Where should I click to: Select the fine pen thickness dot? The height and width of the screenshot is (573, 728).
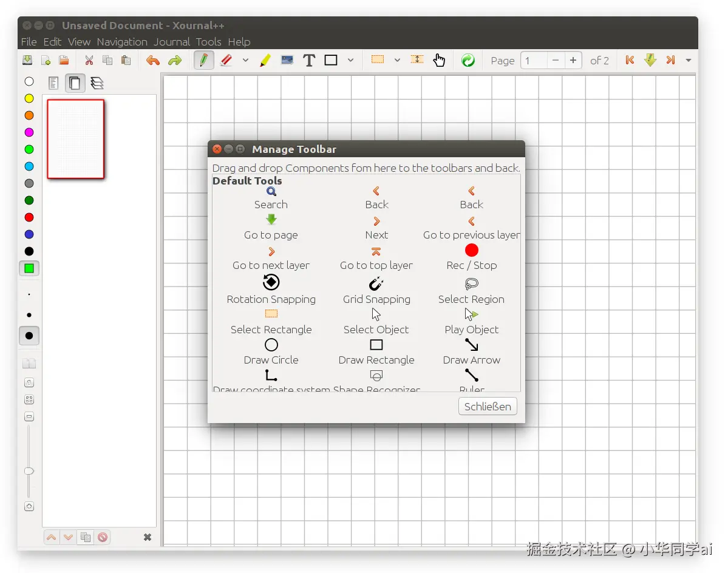click(29, 294)
